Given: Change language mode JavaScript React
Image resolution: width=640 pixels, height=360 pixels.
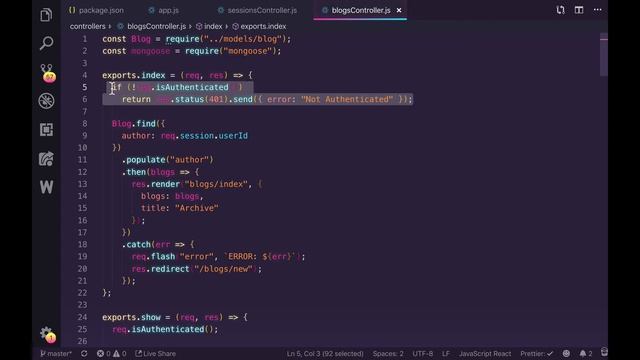Looking at the screenshot, I should 484,353.
